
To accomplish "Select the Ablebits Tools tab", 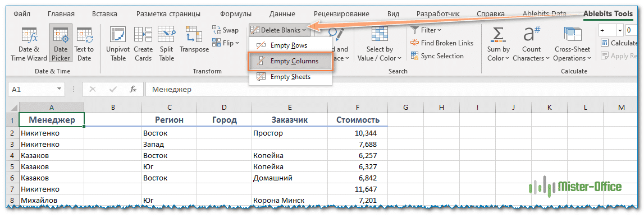I will 608,13.
